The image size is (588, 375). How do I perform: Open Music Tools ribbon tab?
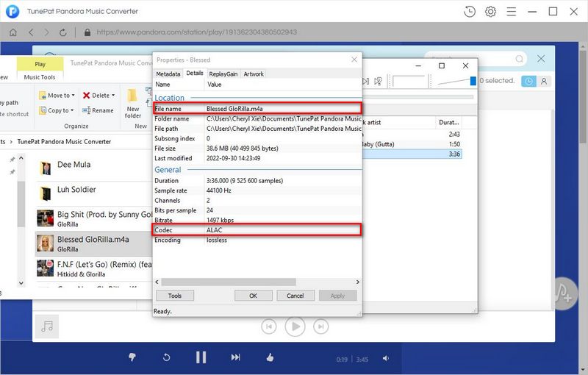[x=40, y=77]
